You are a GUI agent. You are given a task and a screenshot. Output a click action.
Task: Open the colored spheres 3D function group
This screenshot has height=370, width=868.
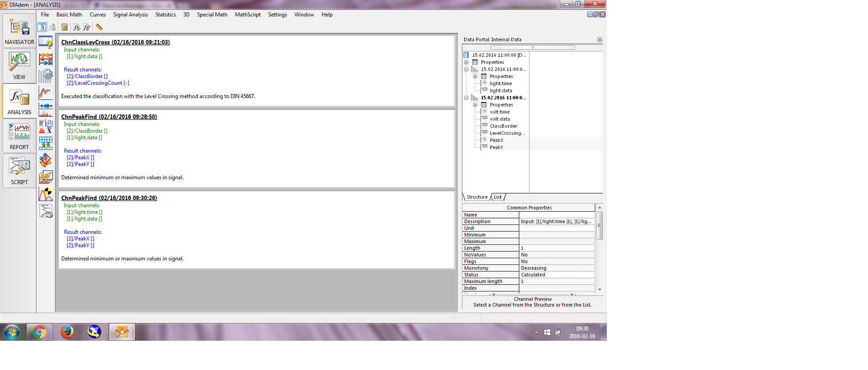(x=45, y=160)
